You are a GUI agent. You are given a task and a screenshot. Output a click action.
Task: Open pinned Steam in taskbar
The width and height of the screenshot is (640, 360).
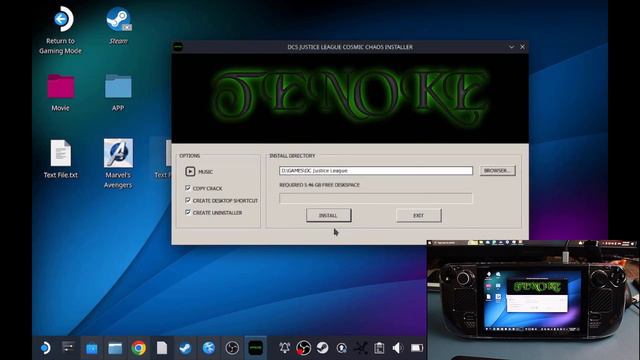pyautogui.click(x=185, y=348)
